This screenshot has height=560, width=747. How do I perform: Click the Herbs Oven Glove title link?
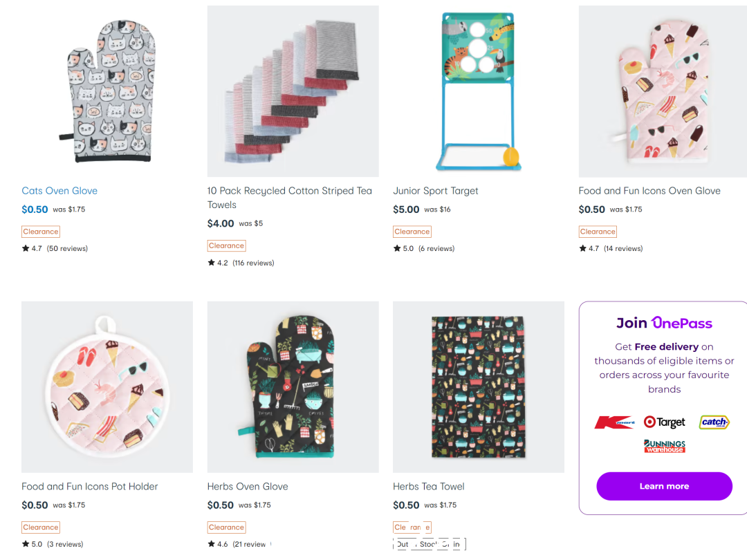coord(248,487)
